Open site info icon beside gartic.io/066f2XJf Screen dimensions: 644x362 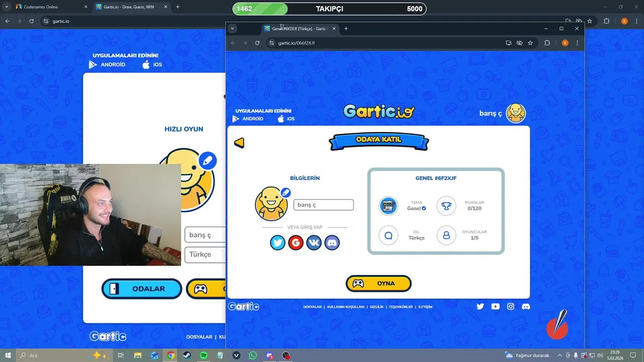[272, 43]
